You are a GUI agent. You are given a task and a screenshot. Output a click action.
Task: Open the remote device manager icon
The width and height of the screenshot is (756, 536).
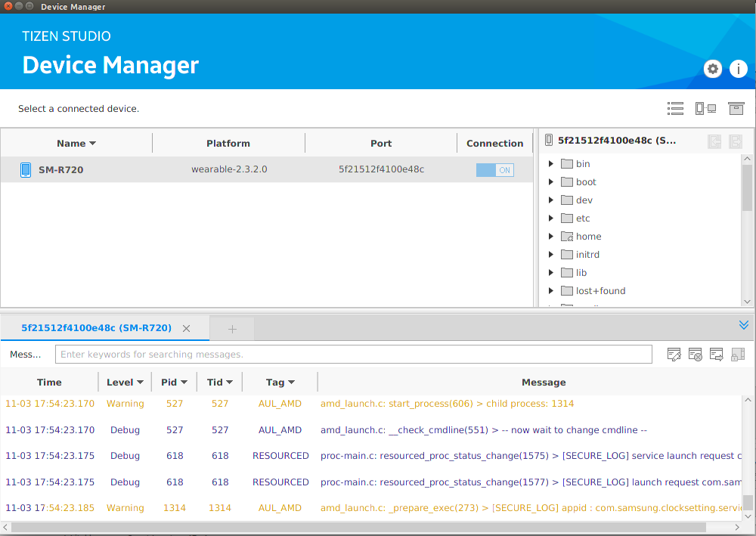tap(705, 109)
